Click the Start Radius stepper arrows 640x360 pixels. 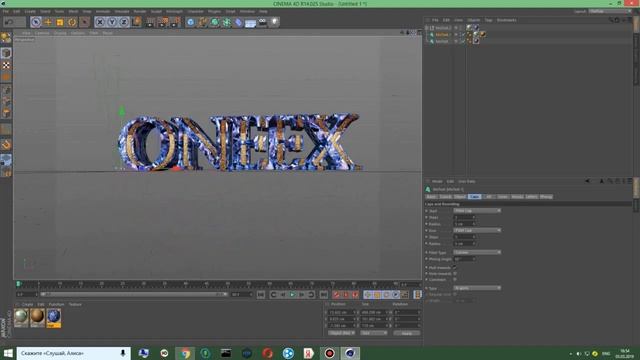tap(473, 224)
